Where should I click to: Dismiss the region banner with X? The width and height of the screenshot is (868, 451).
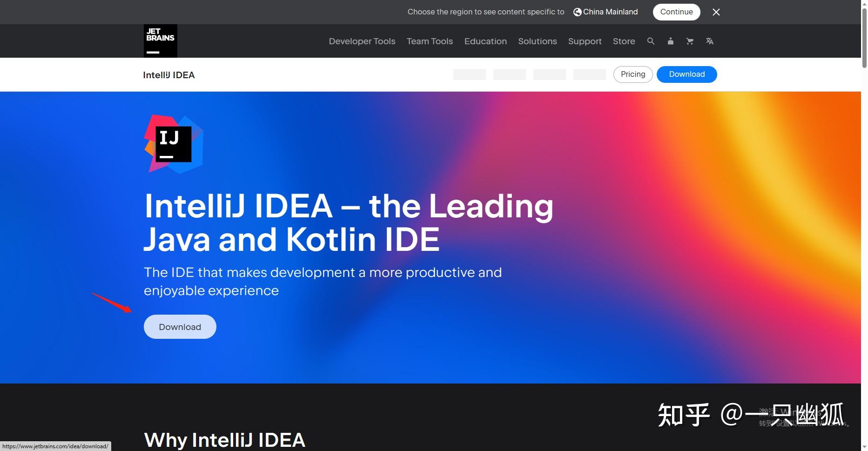coord(716,12)
